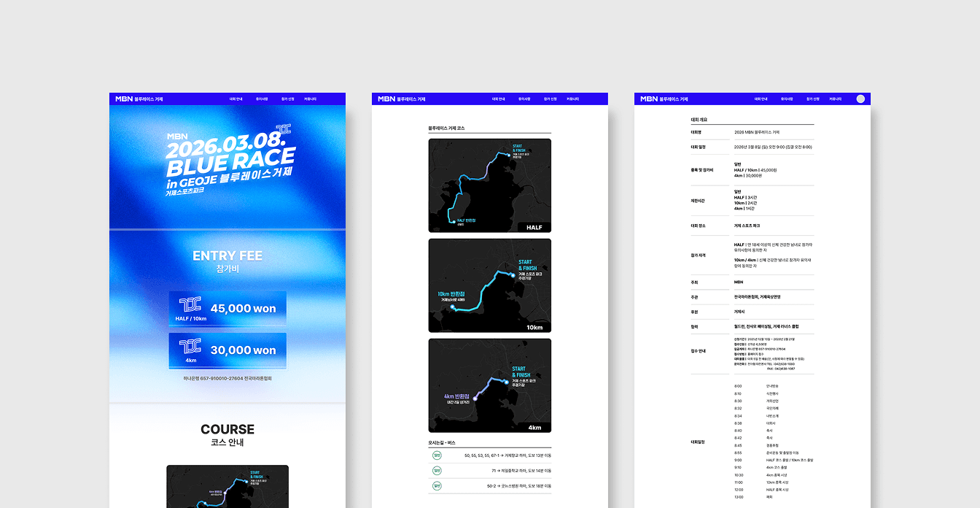Viewport: 980px width, 508px height.
Task: Click the ENTRY FEE heading
Action: click(x=227, y=255)
